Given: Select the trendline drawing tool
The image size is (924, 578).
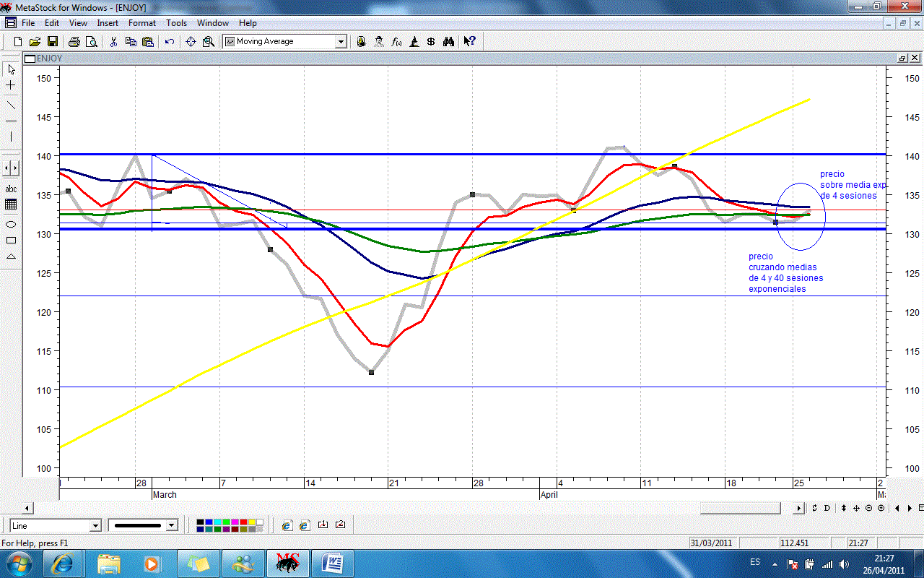Looking at the screenshot, I should (x=11, y=105).
